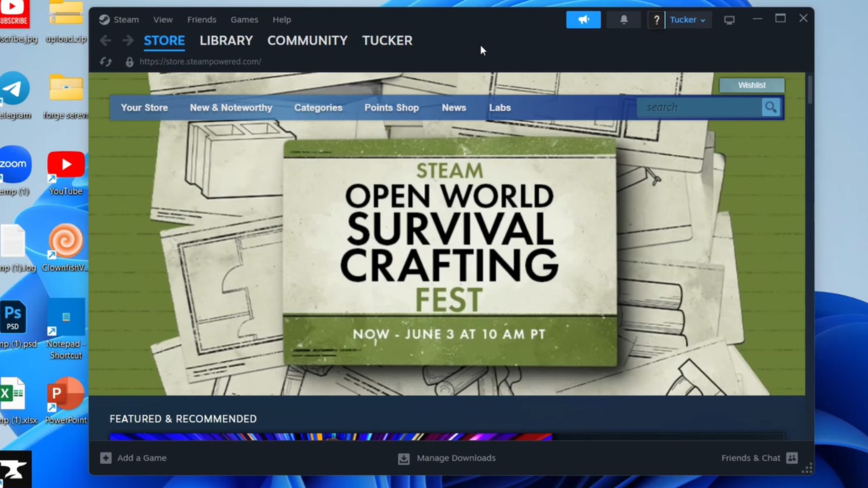Open the Friends & Chat icon

click(792, 458)
